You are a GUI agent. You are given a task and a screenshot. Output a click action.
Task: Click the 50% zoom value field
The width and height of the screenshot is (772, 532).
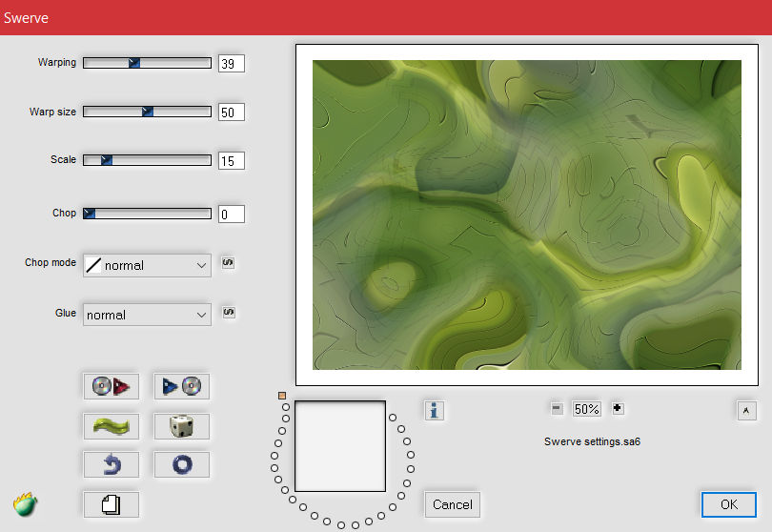(586, 409)
